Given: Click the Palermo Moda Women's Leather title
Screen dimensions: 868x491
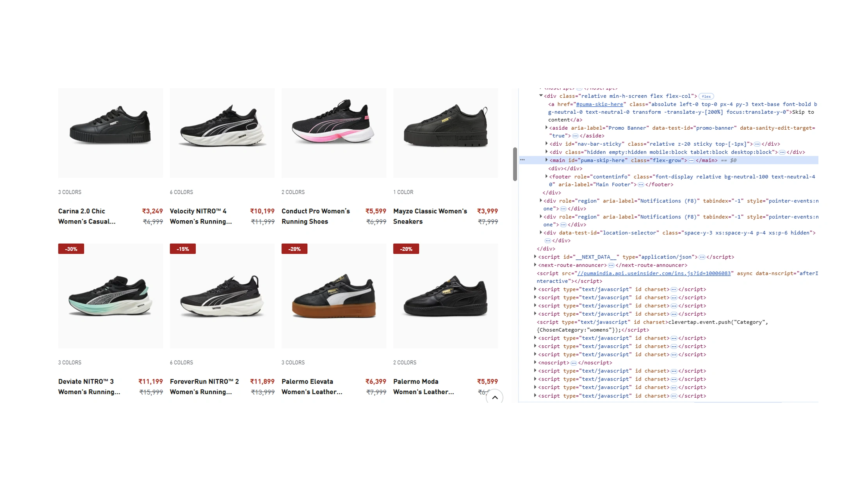Looking at the screenshot, I should [x=423, y=386].
